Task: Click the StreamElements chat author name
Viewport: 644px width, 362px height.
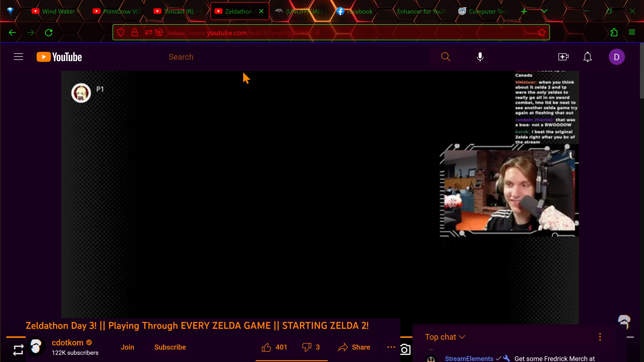Action: click(469, 359)
